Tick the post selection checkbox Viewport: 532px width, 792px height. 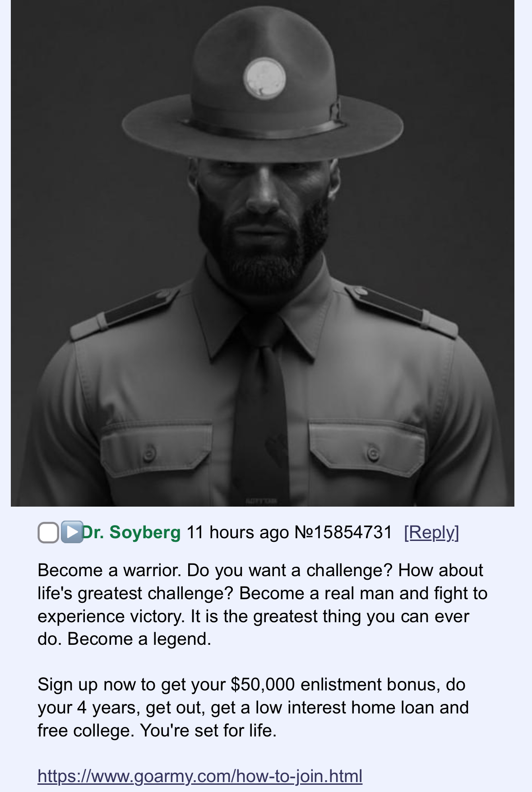[48, 533]
